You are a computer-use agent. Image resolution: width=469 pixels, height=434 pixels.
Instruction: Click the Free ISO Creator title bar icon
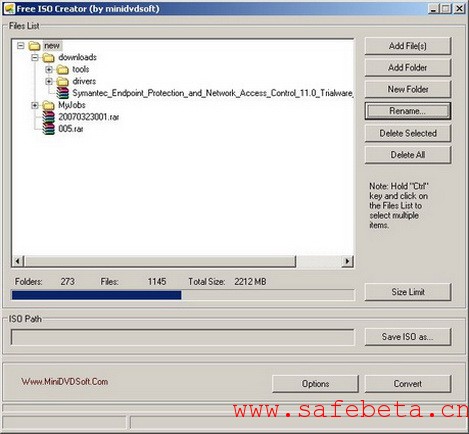[x=9, y=9]
